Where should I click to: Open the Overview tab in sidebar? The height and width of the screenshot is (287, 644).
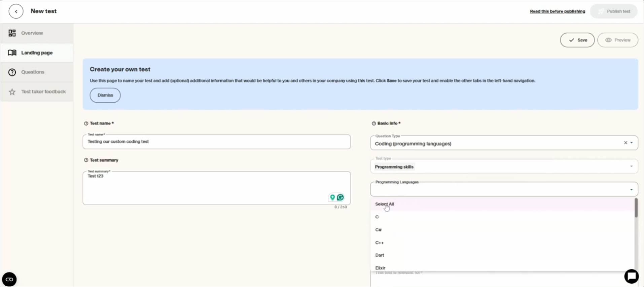pos(32,33)
